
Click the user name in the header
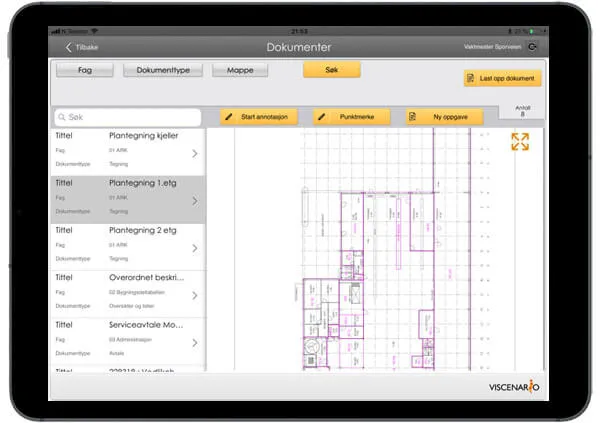tap(492, 47)
